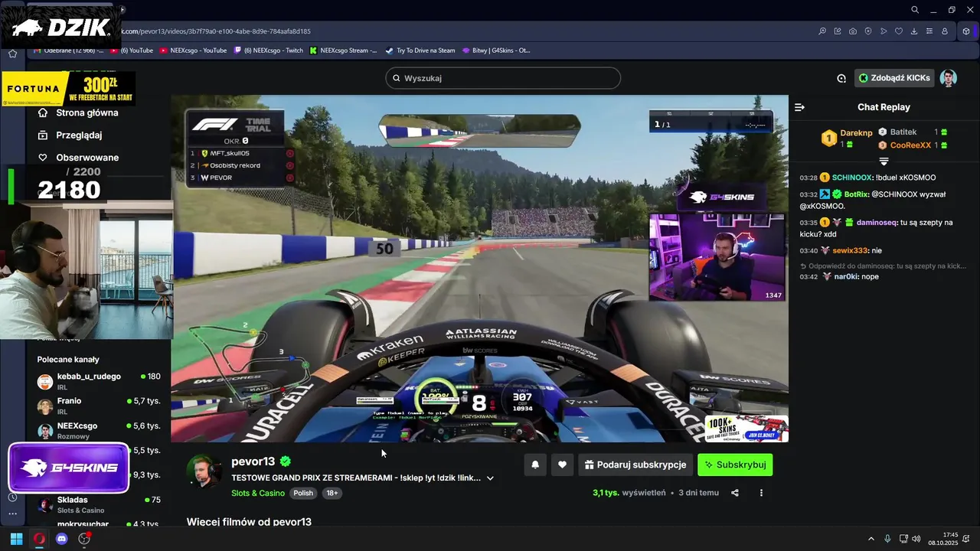Click the edit page icon in address bar

point(838,31)
